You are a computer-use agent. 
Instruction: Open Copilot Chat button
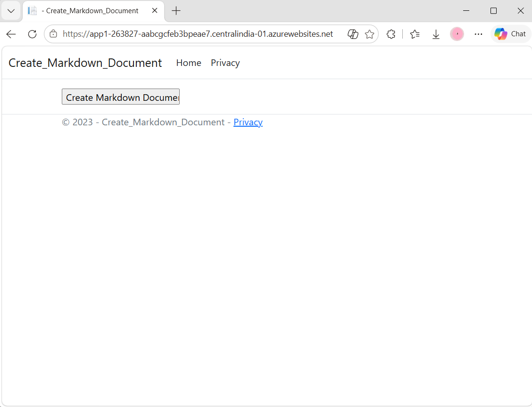pyautogui.click(x=510, y=34)
